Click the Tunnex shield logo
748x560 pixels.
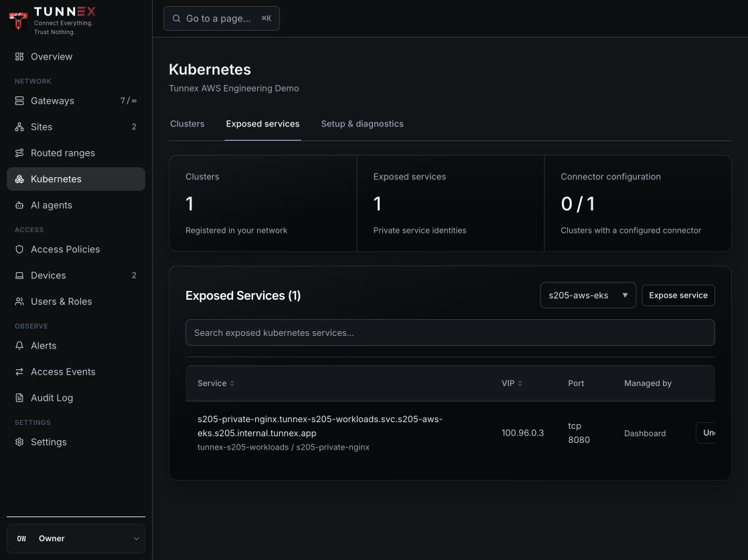[x=18, y=21]
